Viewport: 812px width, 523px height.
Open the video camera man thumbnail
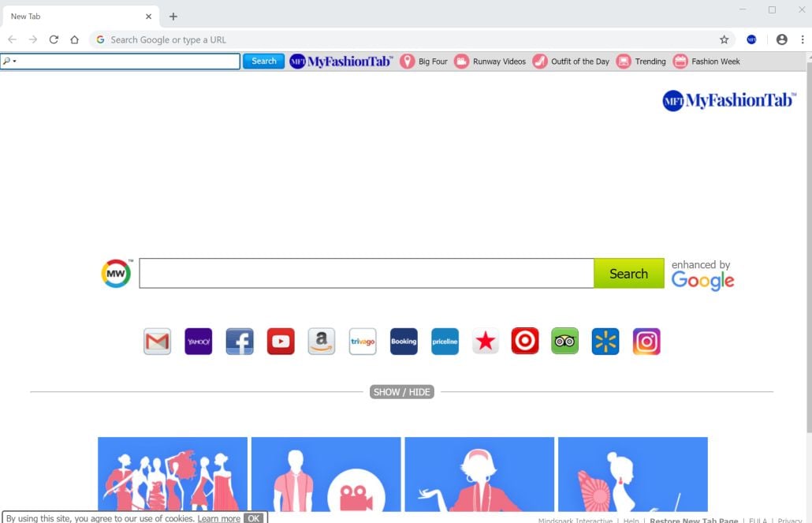(x=326, y=474)
